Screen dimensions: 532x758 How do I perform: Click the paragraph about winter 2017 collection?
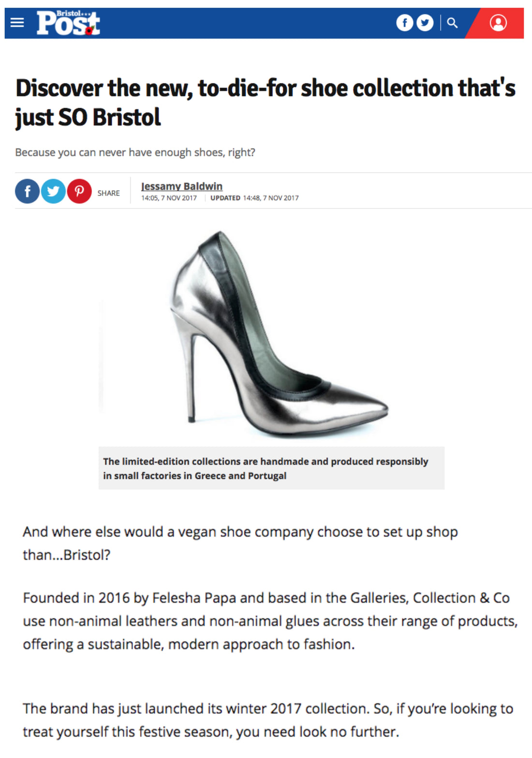(267, 720)
